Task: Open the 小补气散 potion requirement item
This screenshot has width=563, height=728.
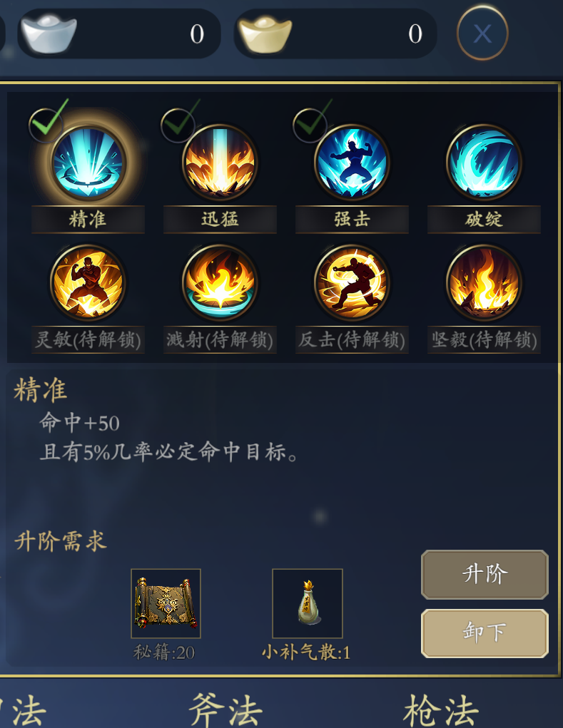Action: [307, 603]
